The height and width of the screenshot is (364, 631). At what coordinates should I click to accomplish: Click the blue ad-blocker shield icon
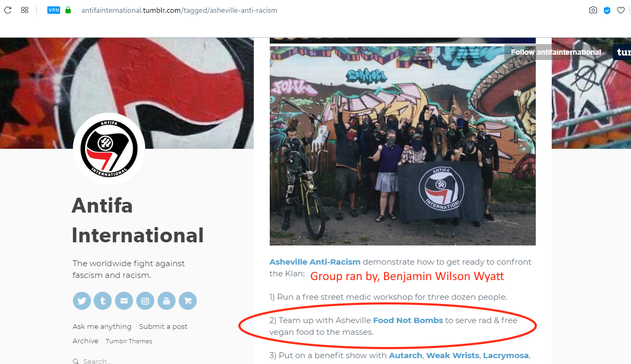click(x=607, y=11)
